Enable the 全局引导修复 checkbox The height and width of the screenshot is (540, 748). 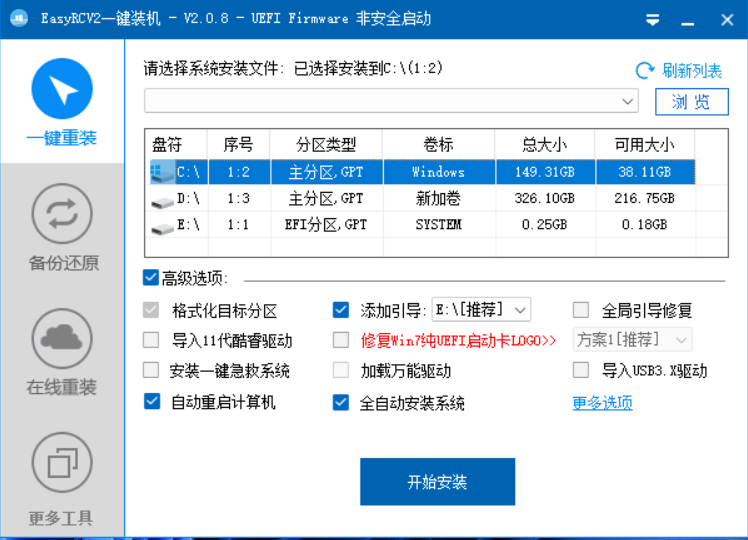581,310
